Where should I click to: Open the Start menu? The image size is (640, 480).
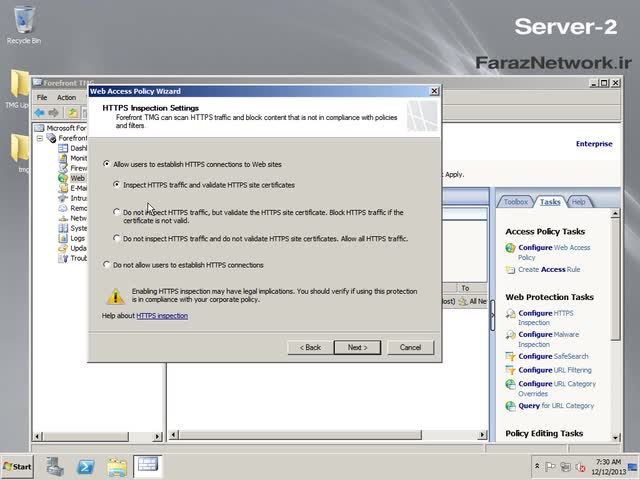click(17, 467)
